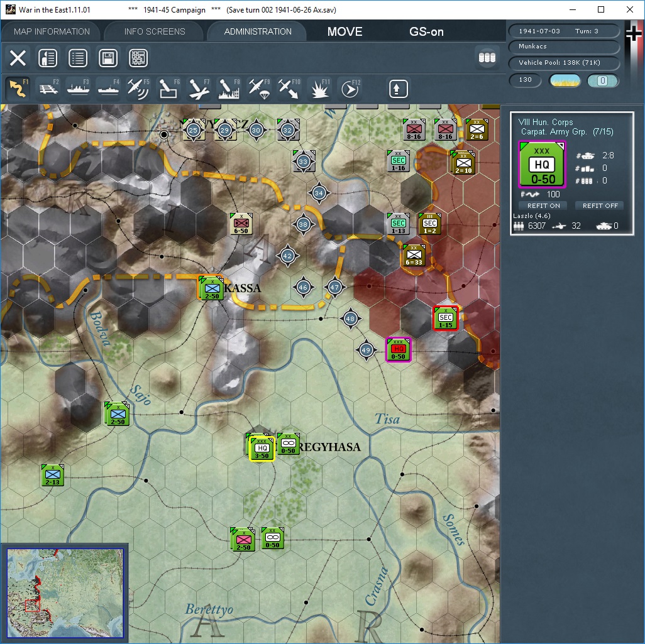
Task: Click movement path marker 47
Action: click(334, 287)
